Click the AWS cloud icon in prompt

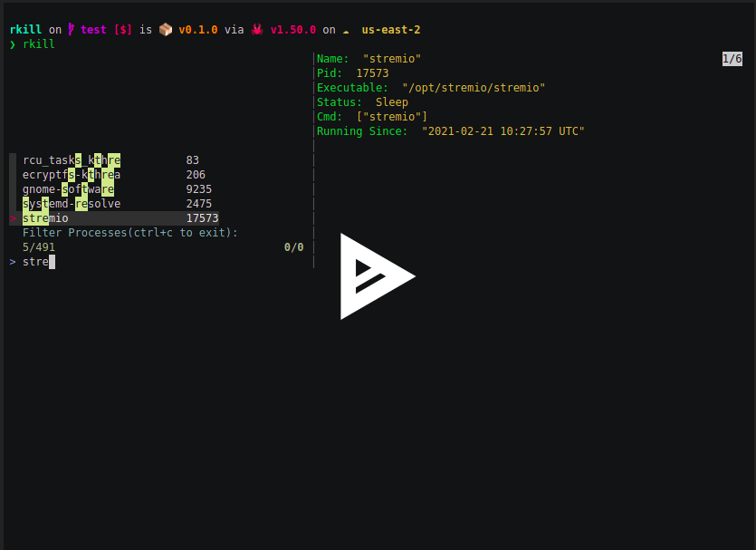346,32
